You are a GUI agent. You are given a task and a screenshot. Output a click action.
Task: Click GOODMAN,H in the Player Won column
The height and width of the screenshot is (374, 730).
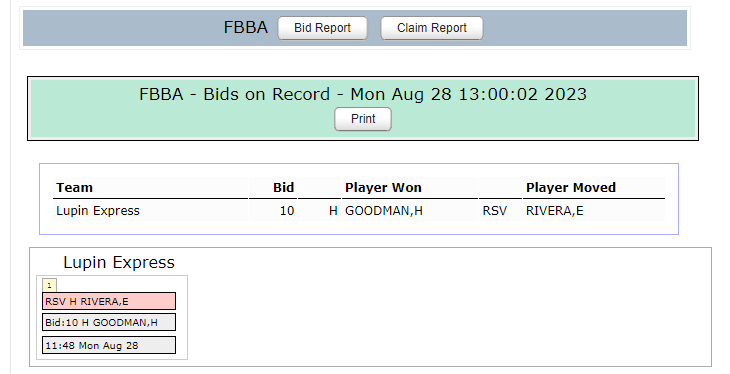click(x=384, y=211)
